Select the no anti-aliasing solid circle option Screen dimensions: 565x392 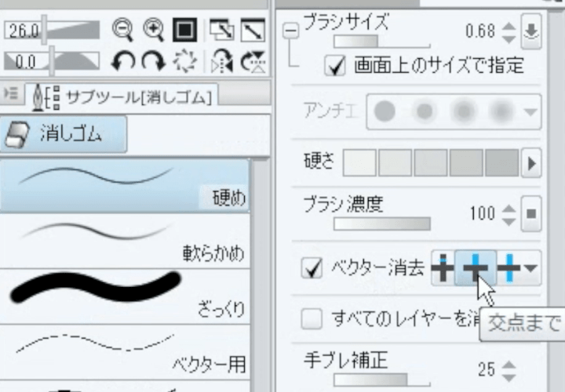click(x=385, y=111)
